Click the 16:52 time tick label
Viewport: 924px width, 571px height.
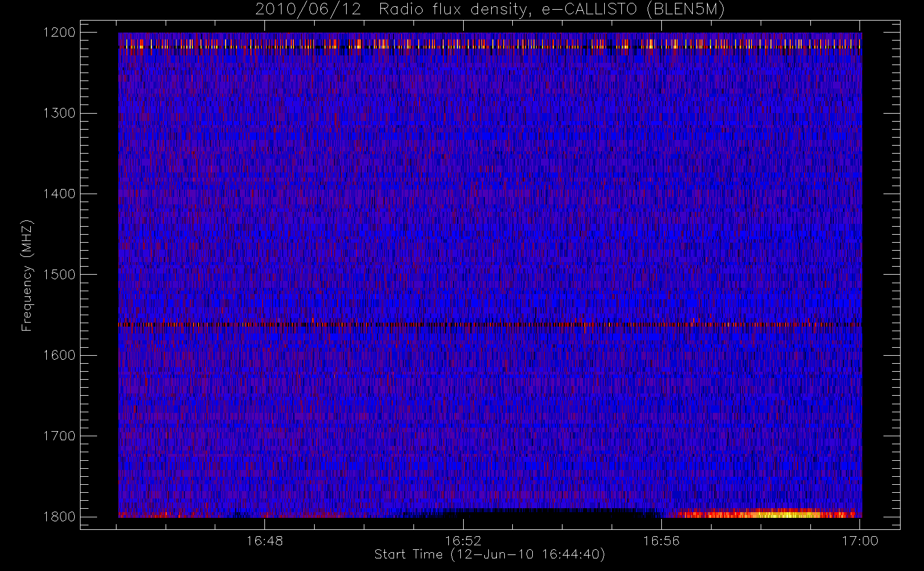463,541
